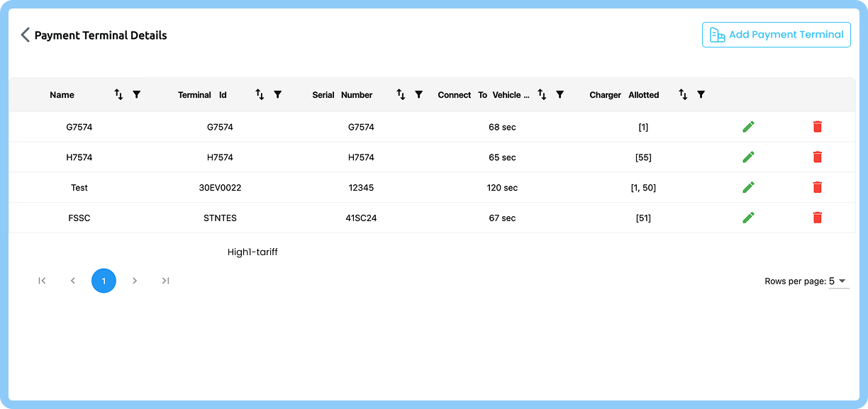
Task: Jump to the first page
Action: [42, 281]
